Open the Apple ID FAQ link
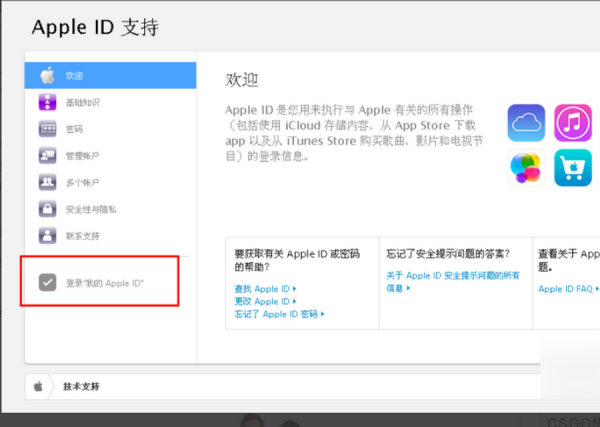The height and width of the screenshot is (427, 600). pyautogui.click(x=568, y=289)
